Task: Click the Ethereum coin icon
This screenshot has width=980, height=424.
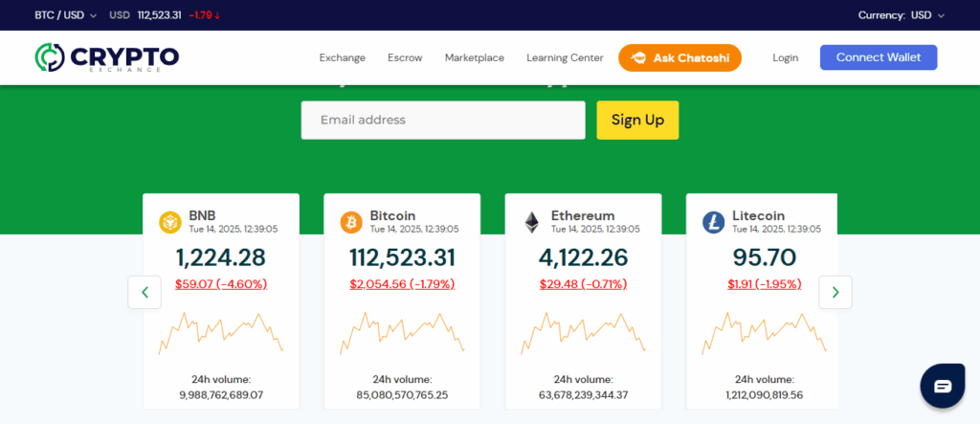Action: pyautogui.click(x=532, y=223)
